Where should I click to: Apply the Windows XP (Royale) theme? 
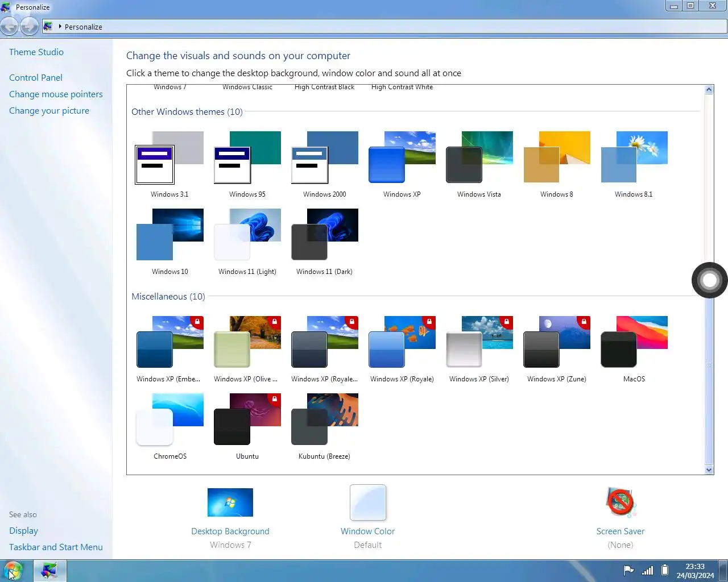coord(402,349)
